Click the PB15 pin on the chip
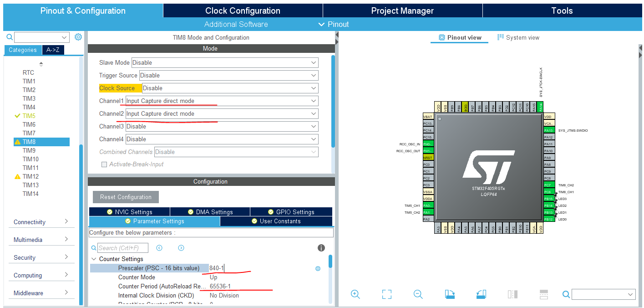 [x=549, y=199]
